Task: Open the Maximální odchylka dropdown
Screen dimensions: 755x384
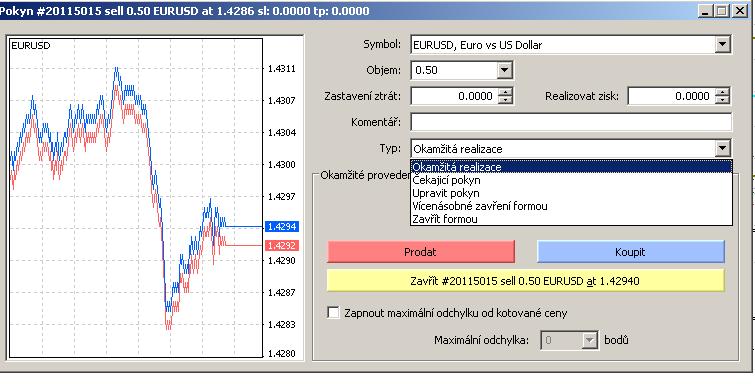Action: click(589, 340)
